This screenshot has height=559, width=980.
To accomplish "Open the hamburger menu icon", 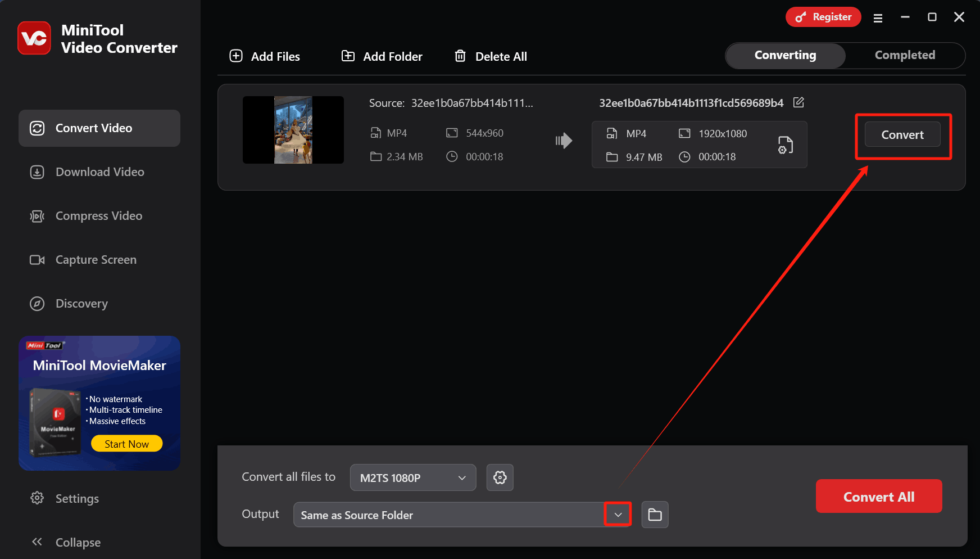I will pyautogui.click(x=878, y=18).
